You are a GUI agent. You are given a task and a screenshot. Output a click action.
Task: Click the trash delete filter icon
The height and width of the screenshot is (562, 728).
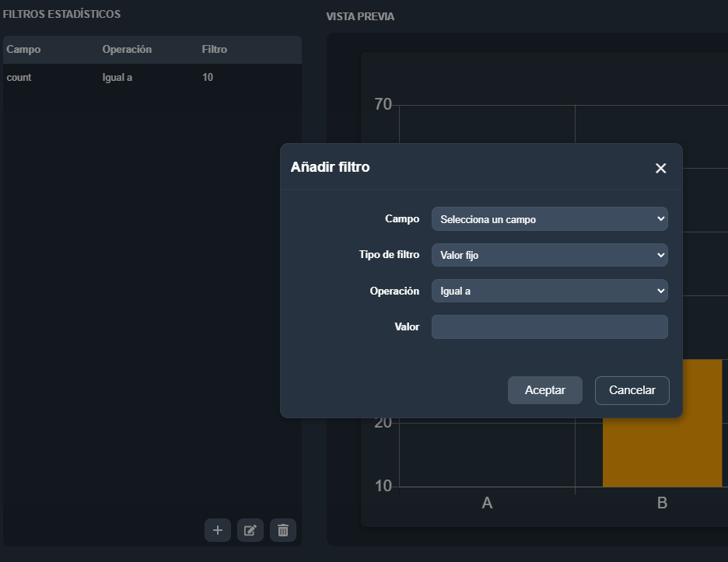coord(283,530)
